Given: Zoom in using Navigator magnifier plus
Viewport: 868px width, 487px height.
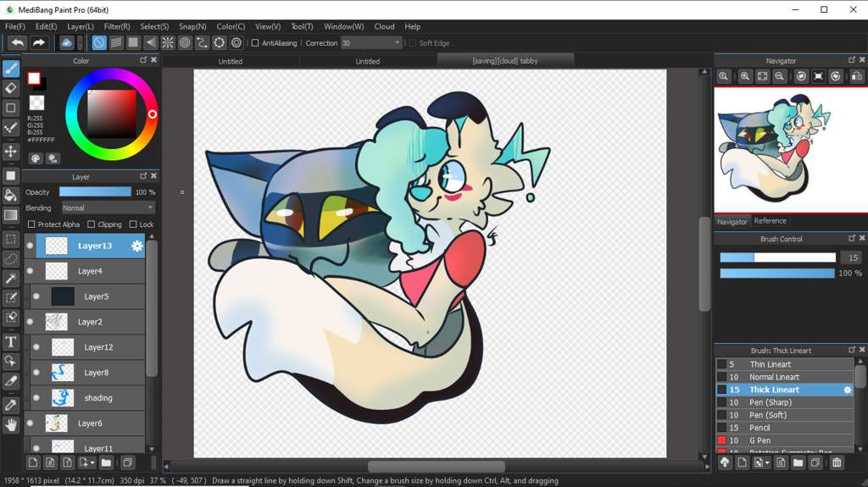Looking at the screenshot, I should tap(745, 76).
